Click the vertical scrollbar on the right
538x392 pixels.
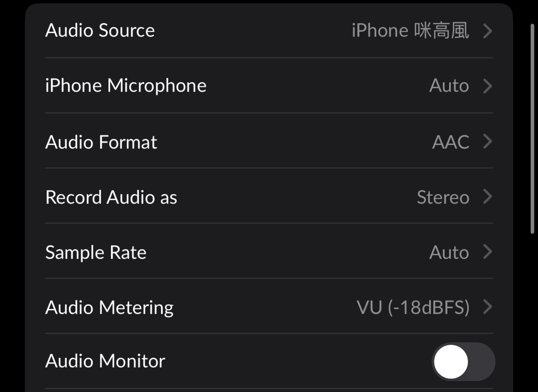click(532, 129)
